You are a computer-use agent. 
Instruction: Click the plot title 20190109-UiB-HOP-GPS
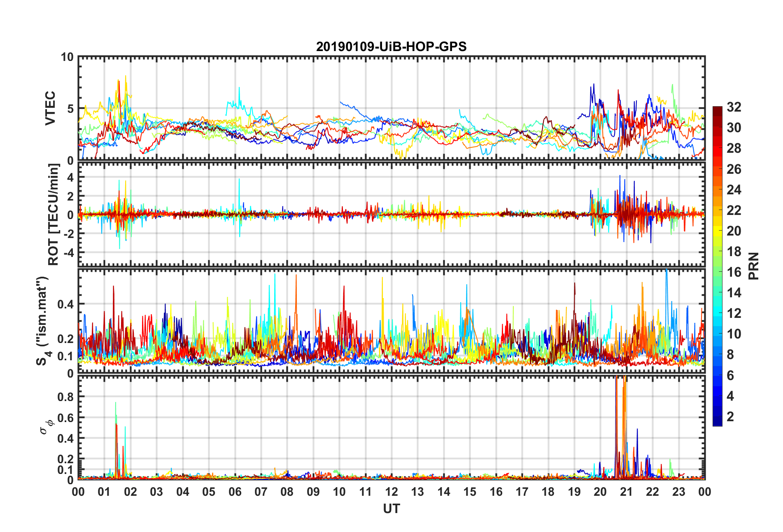coord(391,47)
